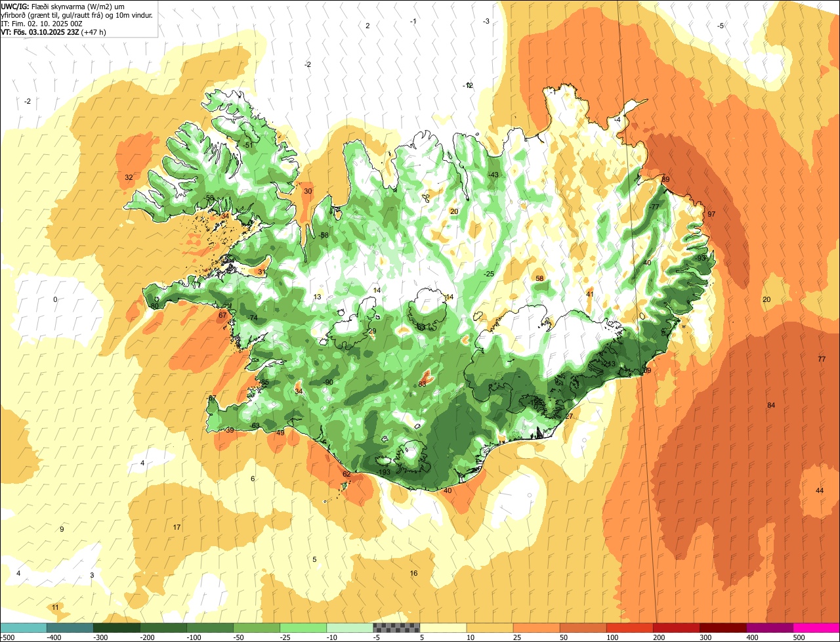Click the map value "39" off the Reykjanes peninsula
Screen dimensions: 840x642
[230, 430]
